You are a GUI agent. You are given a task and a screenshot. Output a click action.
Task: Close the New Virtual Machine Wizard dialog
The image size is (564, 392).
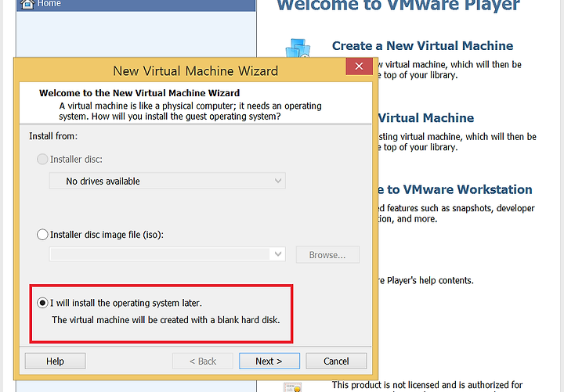point(359,66)
